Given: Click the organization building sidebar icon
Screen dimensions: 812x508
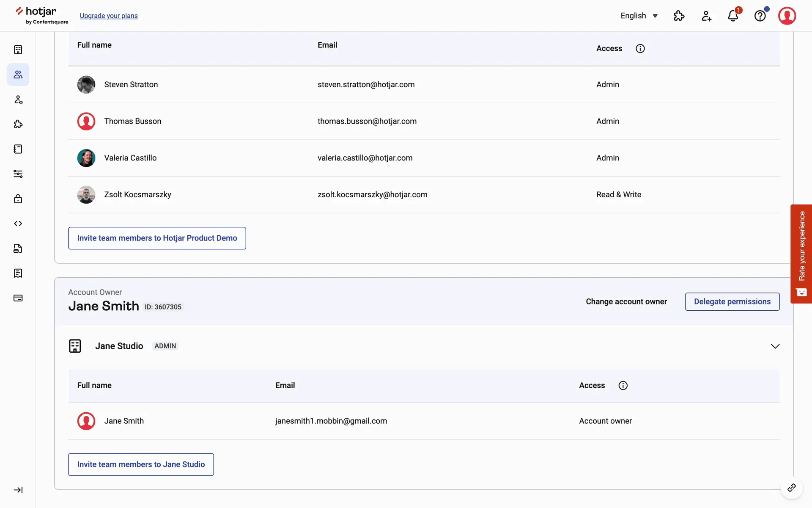Looking at the screenshot, I should click(x=18, y=50).
